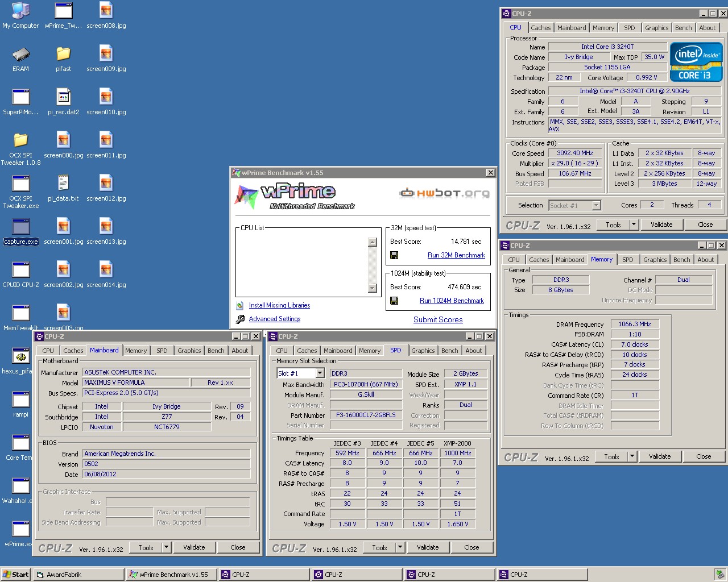Screen dimensions: 728x582
Task: Expand Tools arrow in CPU-Z SPD window
Action: coord(400,547)
